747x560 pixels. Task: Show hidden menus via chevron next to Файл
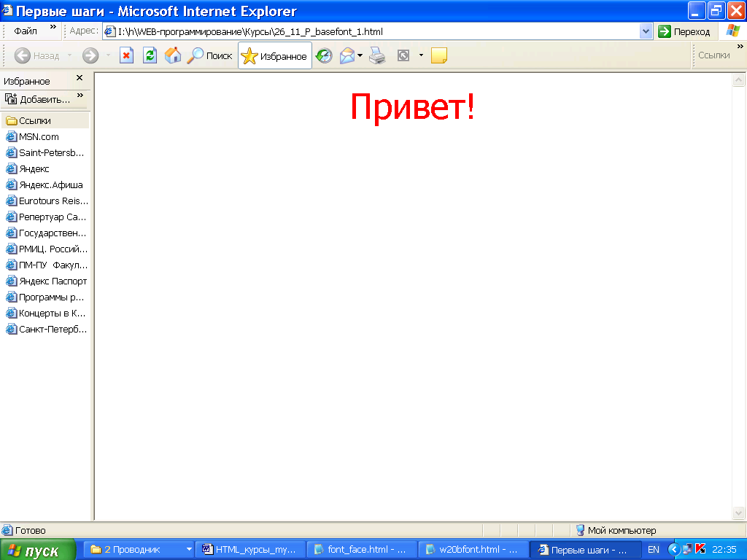click(x=53, y=27)
